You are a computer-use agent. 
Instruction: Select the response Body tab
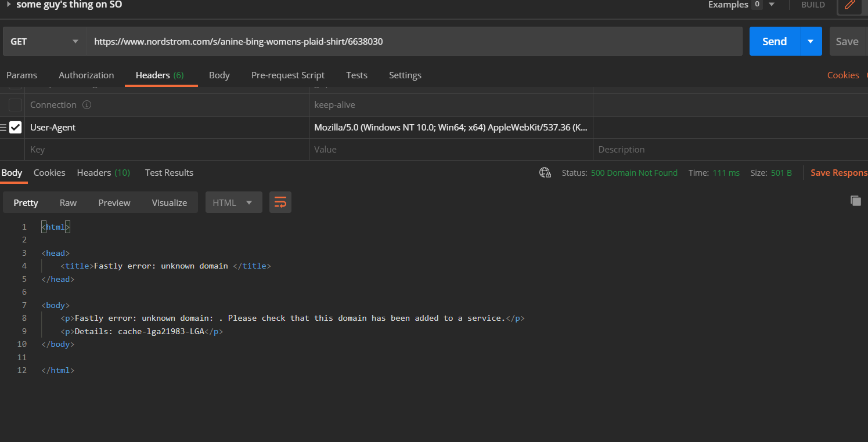(x=12, y=172)
